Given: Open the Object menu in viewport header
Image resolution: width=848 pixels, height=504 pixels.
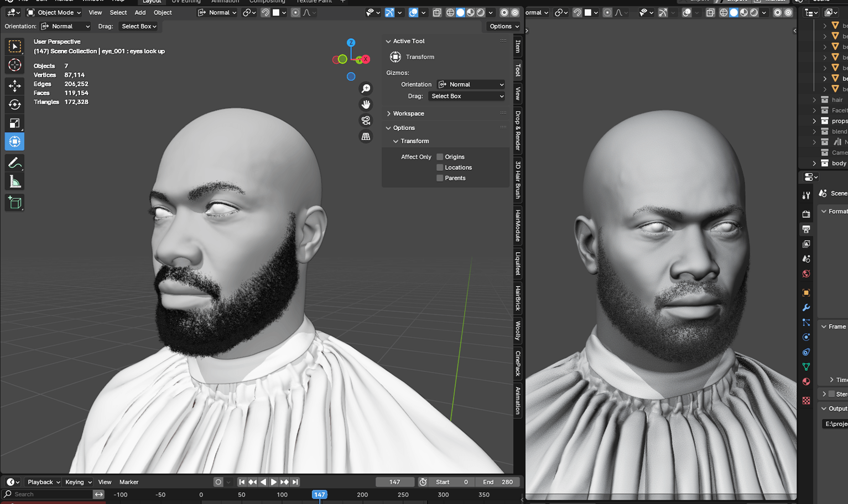Looking at the screenshot, I should coord(163,12).
